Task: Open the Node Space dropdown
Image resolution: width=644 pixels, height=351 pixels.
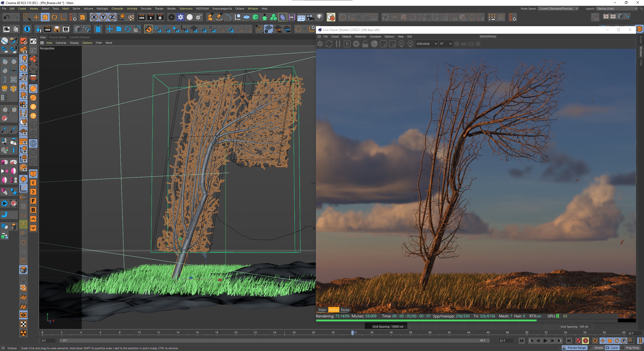Action: [558, 9]
